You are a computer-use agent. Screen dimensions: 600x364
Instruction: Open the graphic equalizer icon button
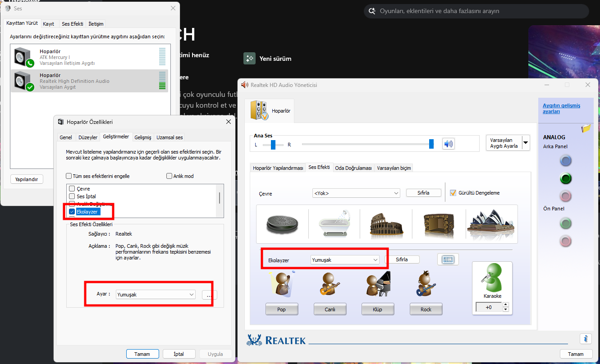click(x=448, y=259)
